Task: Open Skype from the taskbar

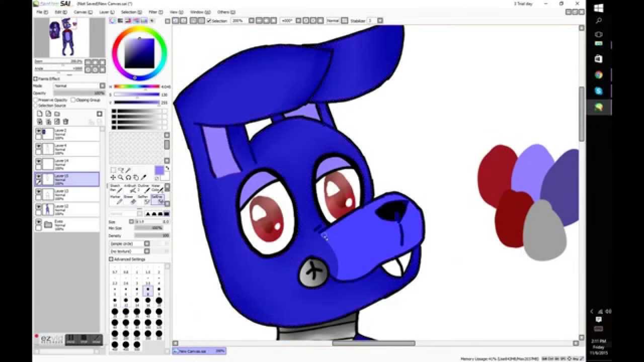Action: point(599,91)
